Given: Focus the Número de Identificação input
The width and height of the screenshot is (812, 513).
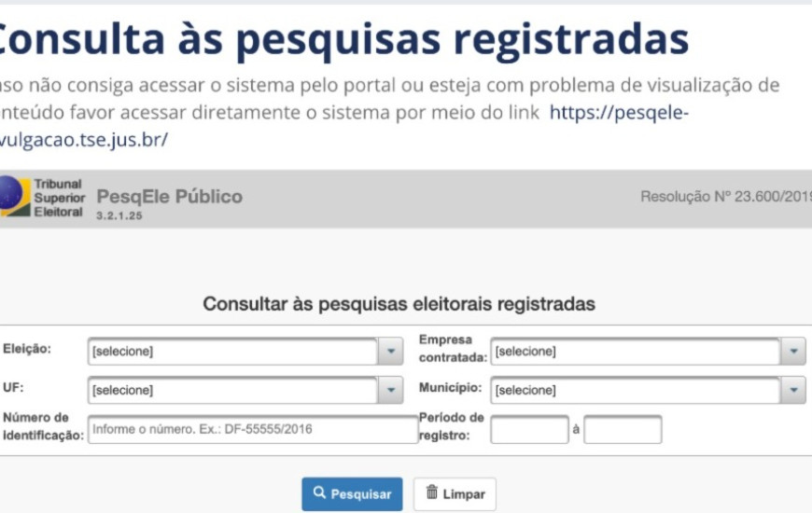Looking at the screenshot, I should (x=252, y=429).
